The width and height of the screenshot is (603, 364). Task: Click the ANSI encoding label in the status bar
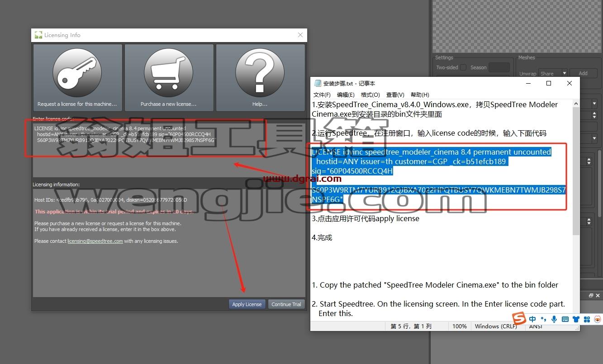(536, 326)
